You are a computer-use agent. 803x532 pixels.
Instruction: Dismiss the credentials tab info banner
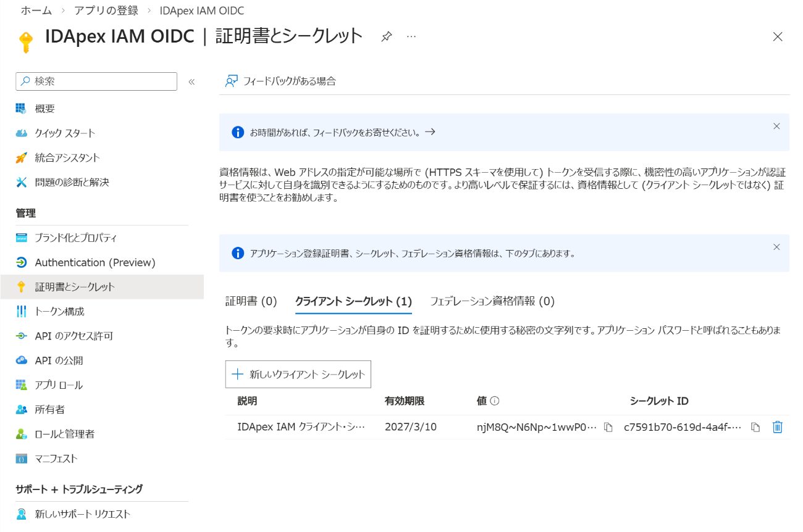pyautogui.click(x=776, y=247)
